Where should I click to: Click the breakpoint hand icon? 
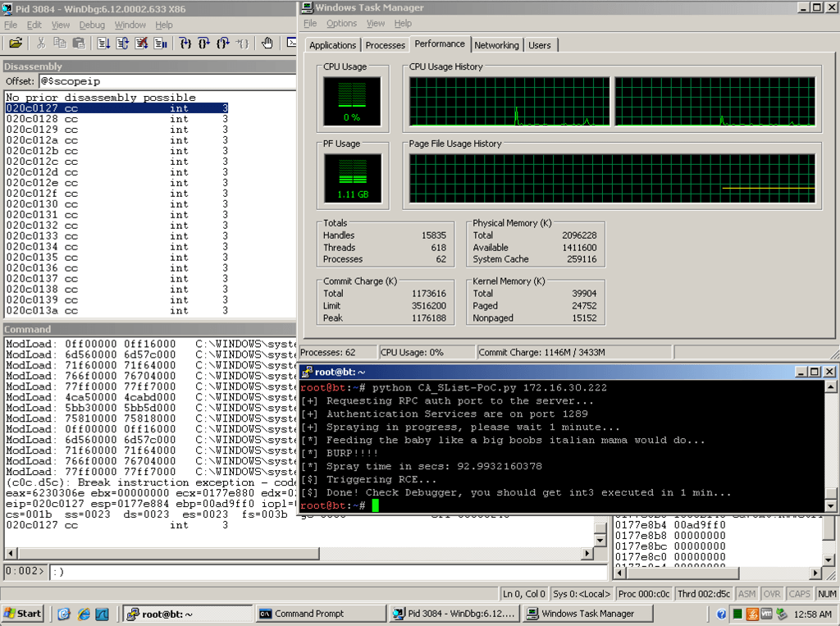267,43
